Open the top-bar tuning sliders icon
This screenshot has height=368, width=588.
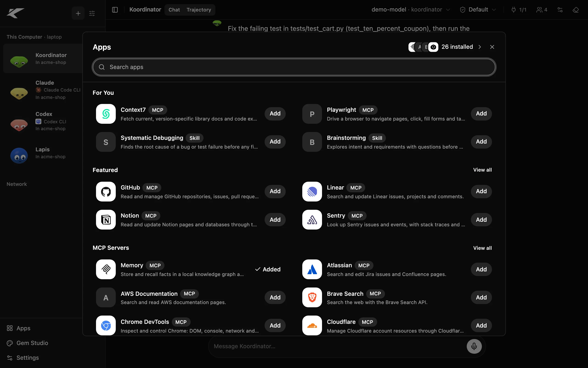tap(560, 10)
